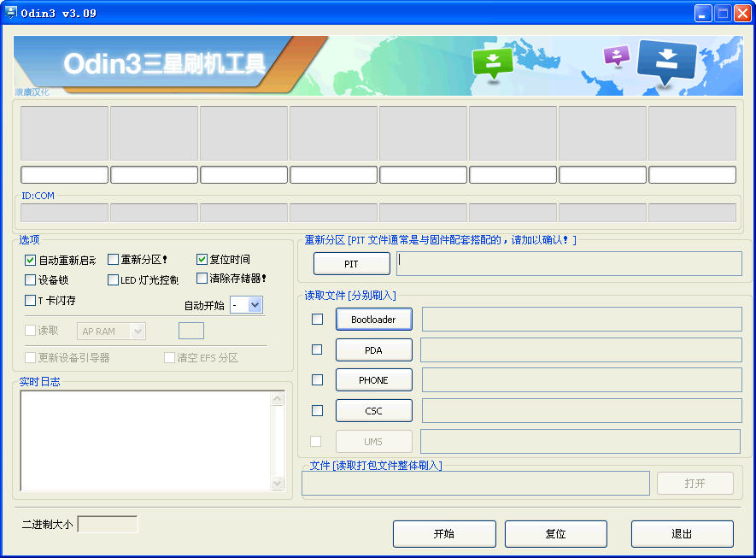Disable the 自动重新启动 checkbox
The image size is (756, 558).
30,259
